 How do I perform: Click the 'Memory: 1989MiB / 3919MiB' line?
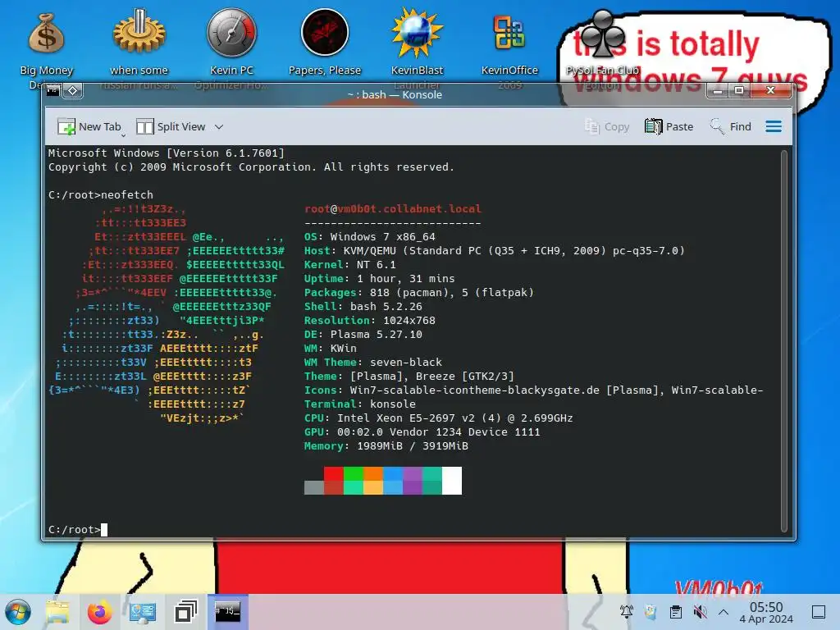pyautogui.click(x=386, y=445)
